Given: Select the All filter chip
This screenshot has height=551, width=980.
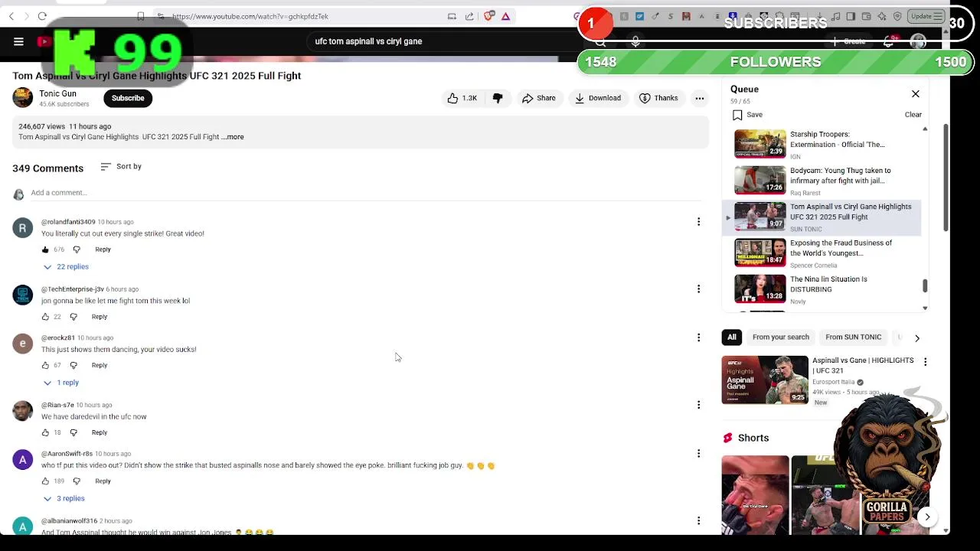Looking at the screenshot, I should click(x=732, y=337).
